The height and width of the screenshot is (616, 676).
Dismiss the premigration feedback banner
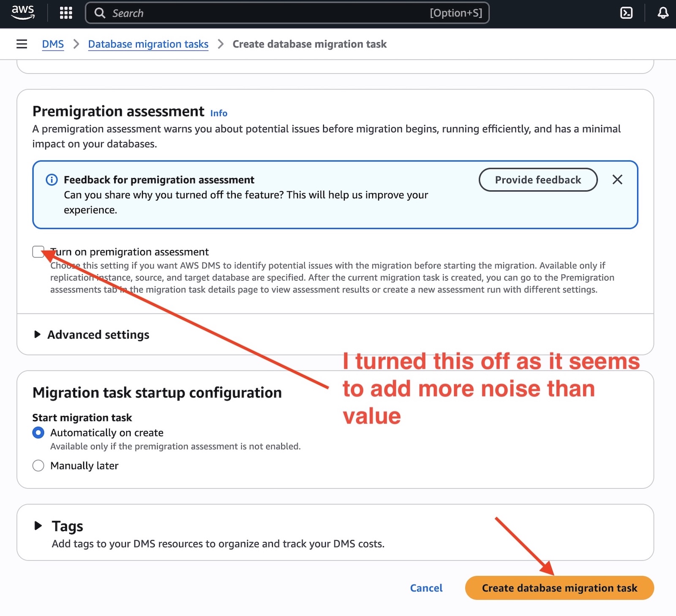(x=617, y=180)
